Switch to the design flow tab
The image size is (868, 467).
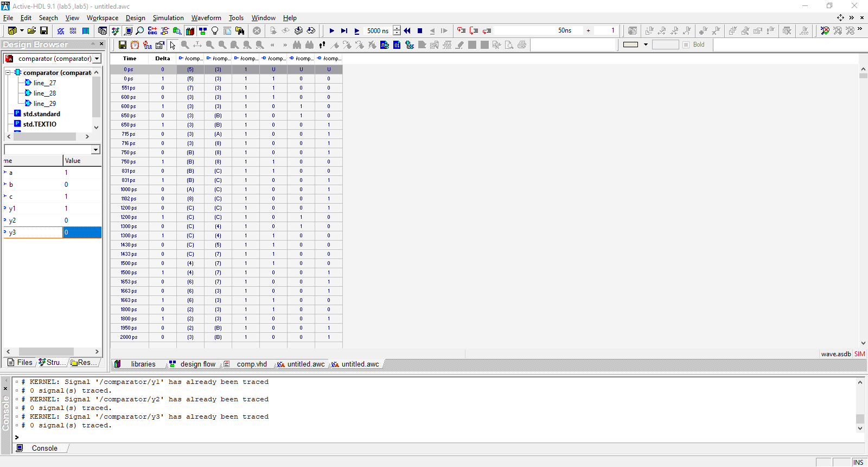tap(197, 364)
